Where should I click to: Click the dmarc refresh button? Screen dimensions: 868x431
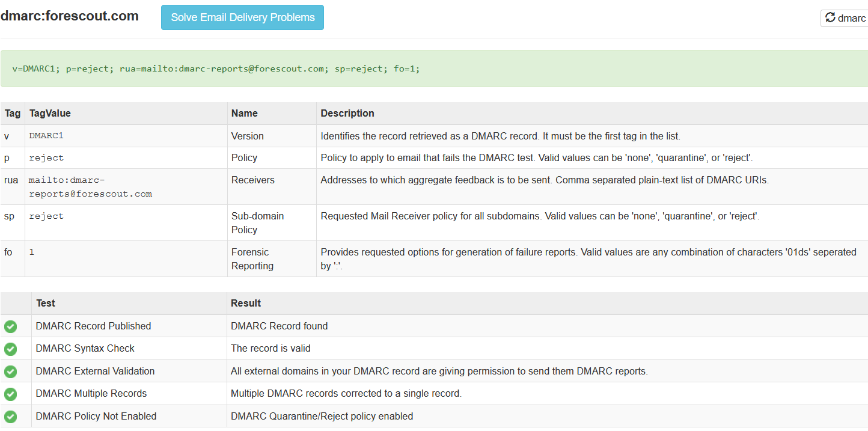(845, 18)
